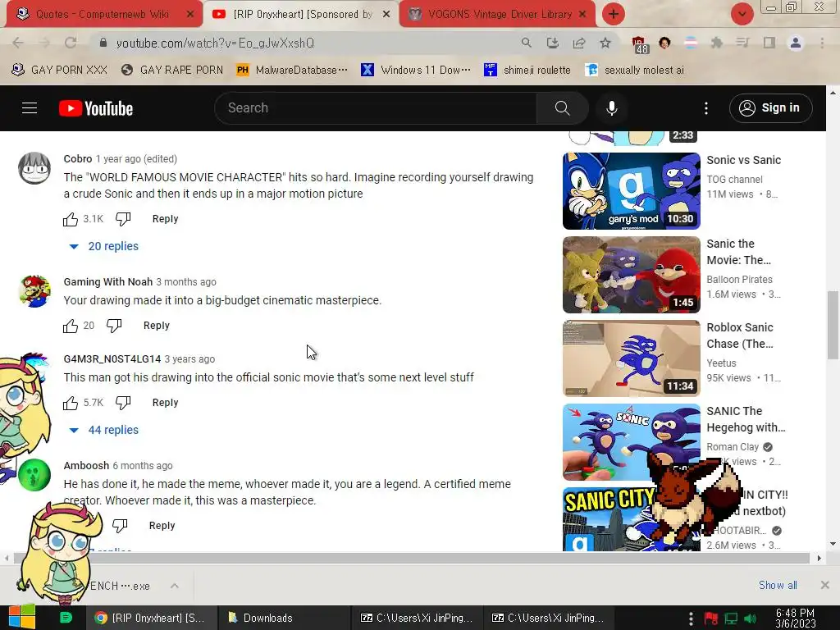Screen dimensions: 840x630
Task: Open tab search dropdown arrow
Action: 742,14
